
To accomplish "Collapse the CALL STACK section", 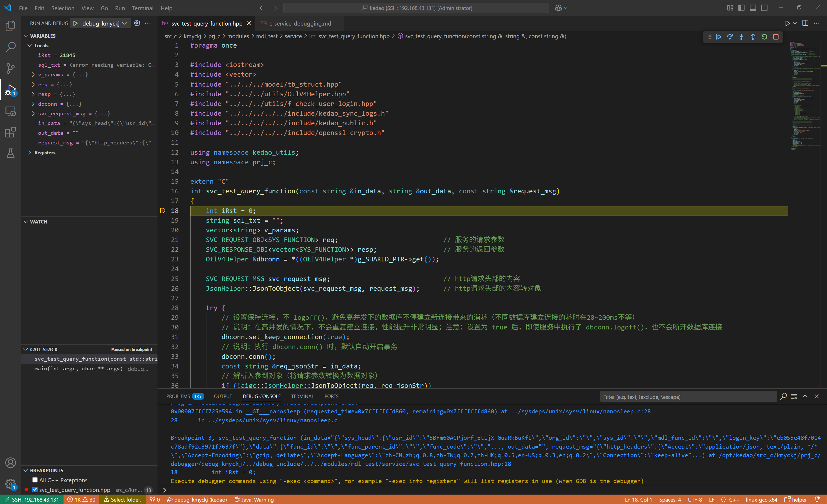I will point(26,349).
